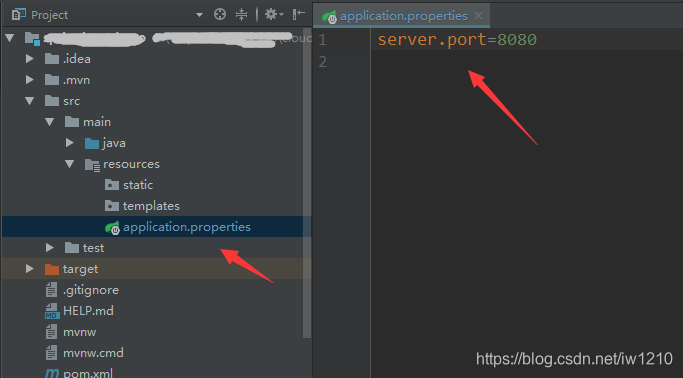Close the application.properties editor tab
The width and height of the screenshot is (683, 378).
pos(478,16)
